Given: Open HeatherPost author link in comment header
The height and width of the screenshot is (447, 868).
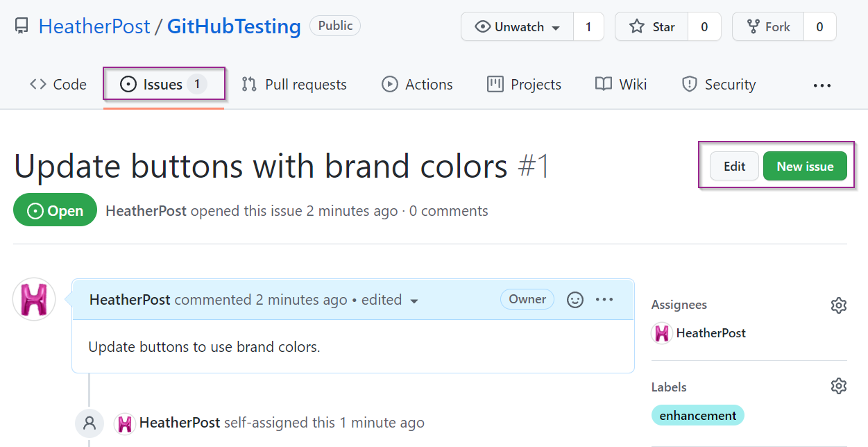Looking at the screenshot, I should pos(130,300).
